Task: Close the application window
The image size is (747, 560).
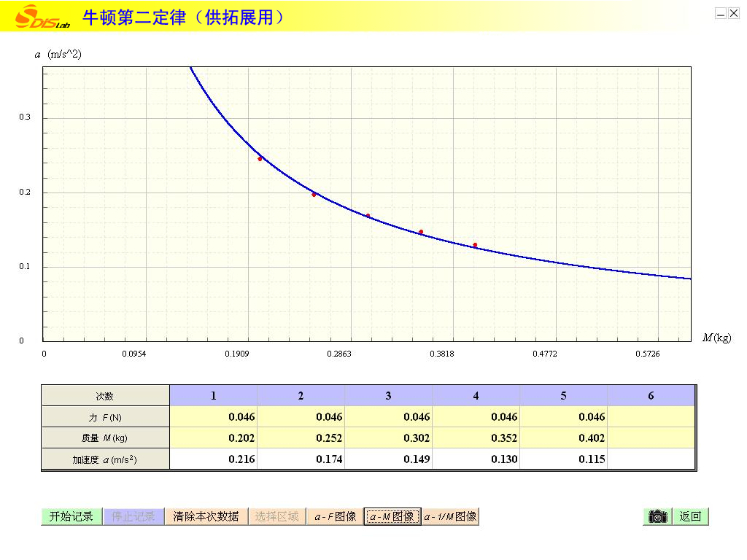Action: [733, 13]
